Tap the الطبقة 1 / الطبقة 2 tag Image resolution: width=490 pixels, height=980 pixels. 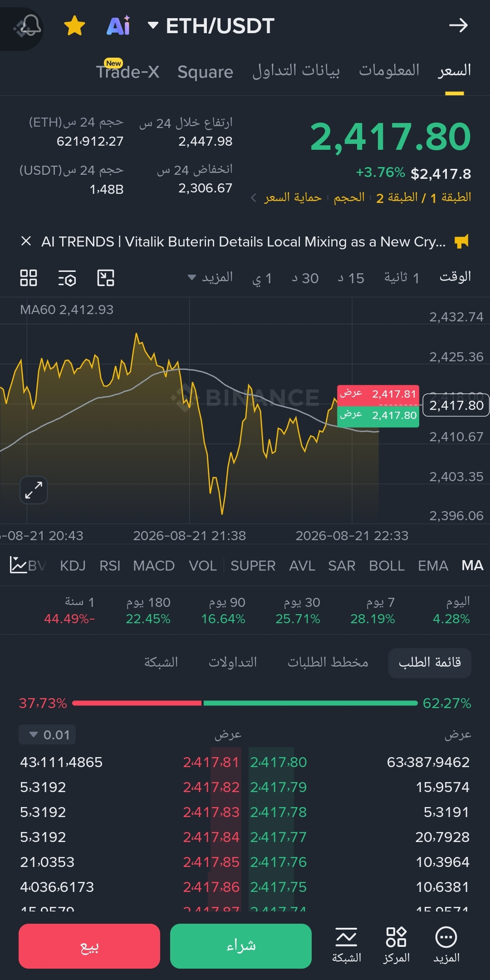click(424, 198)
